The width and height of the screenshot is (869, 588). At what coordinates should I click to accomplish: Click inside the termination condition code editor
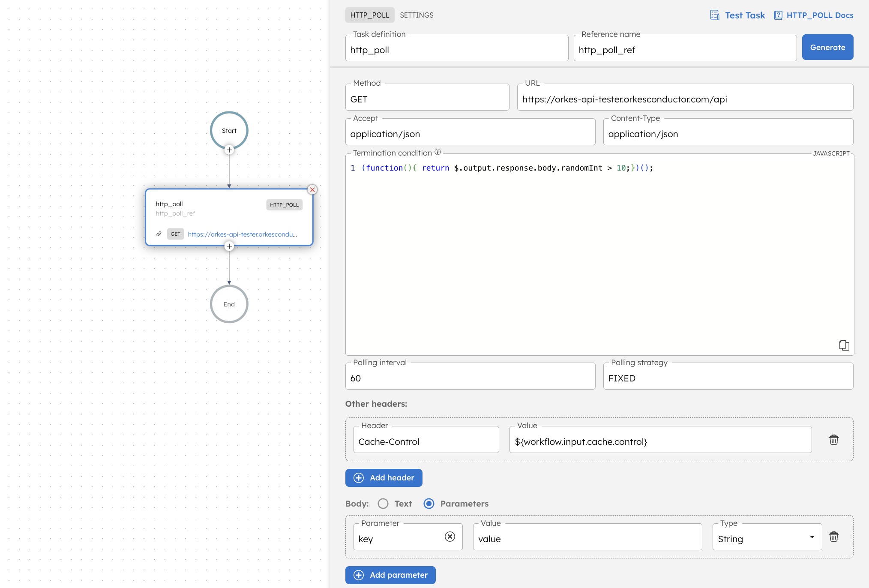[x=599, y=255]
